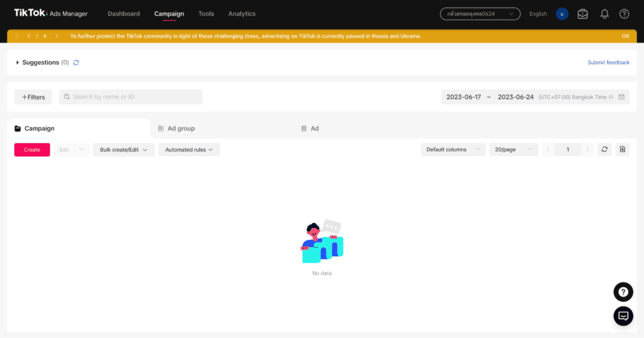Focus the Search by name or ID field
The height and width of the screenshot is (338, 644).
(x=131, y=97)
